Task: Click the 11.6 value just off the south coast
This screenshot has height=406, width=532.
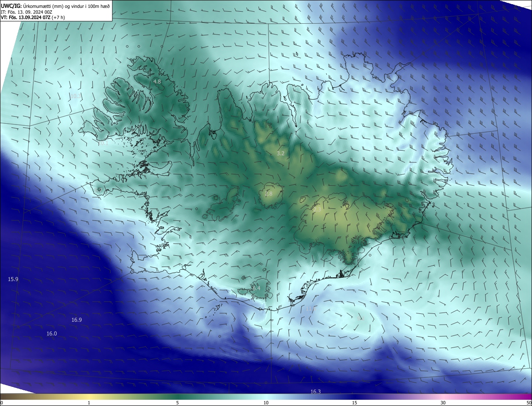Action: click(x=310, y=309)
